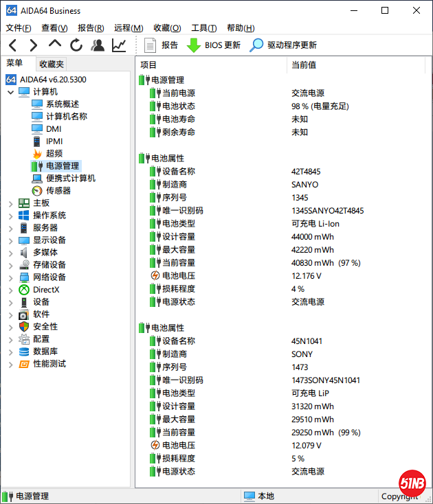Expand the 操作系统 tree node

coord(10,216)
